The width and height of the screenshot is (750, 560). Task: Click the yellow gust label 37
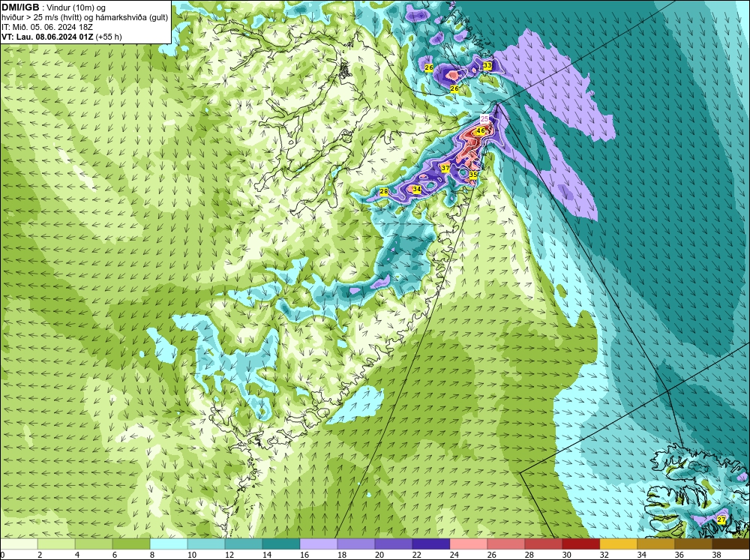(x=445, y=168)
